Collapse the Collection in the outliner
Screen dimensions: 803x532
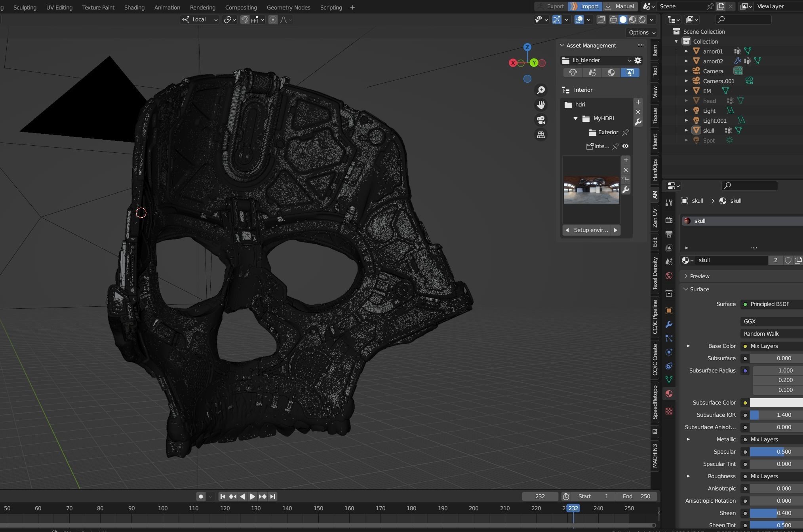coord(676,41)
